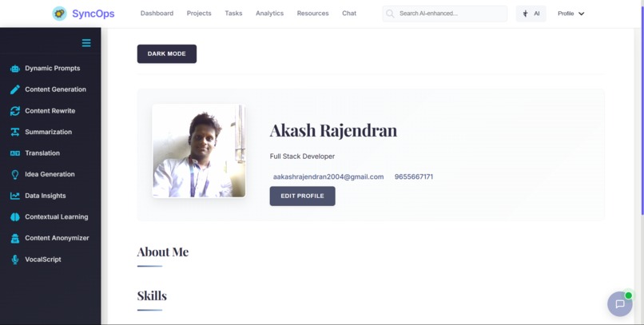The image size is (644, 325).
Task: Open the Dashboard nav item
Action: pos(157,13)
